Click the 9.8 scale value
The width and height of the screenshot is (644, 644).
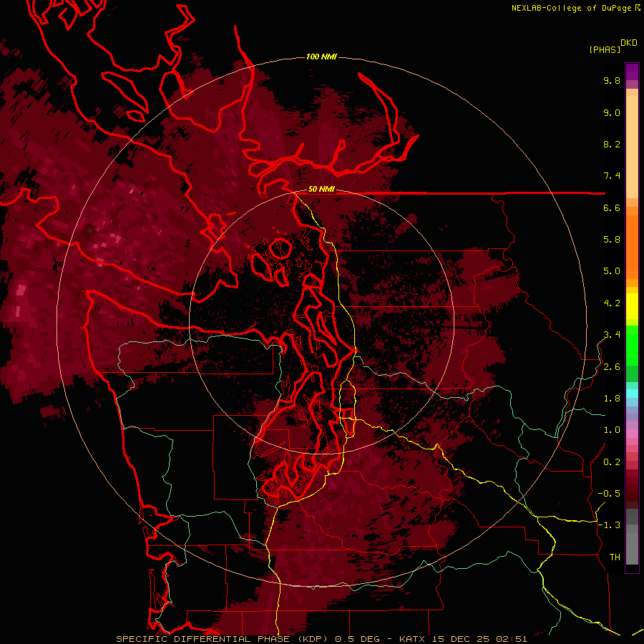pos(612,80)
